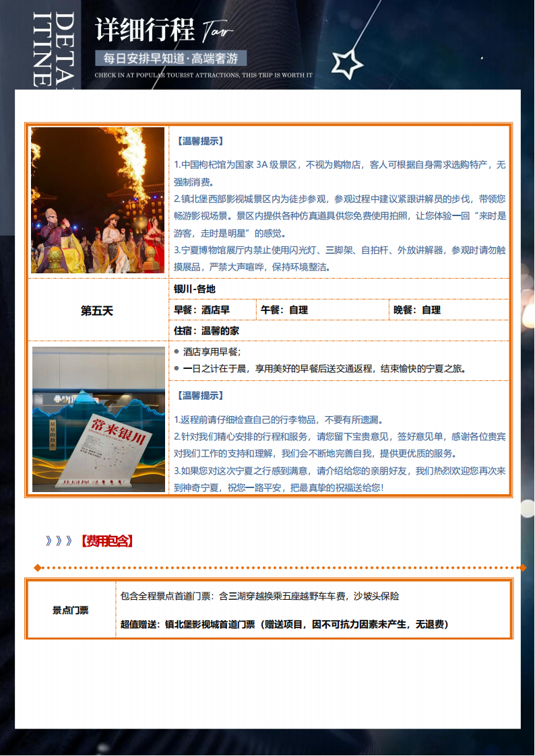This screenshot has width=535, height=756.
Task: Click the bullet marker before 酒店享用早餐
Action: click(177, 352)
